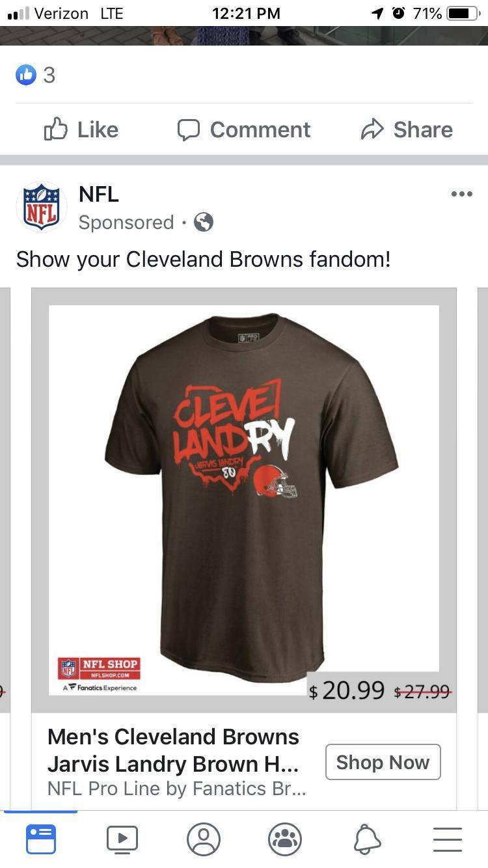The height and width of the screenshot is (868, 488).
Task: Tap the globe public audience icon
Action: click(x=204, y=223)
